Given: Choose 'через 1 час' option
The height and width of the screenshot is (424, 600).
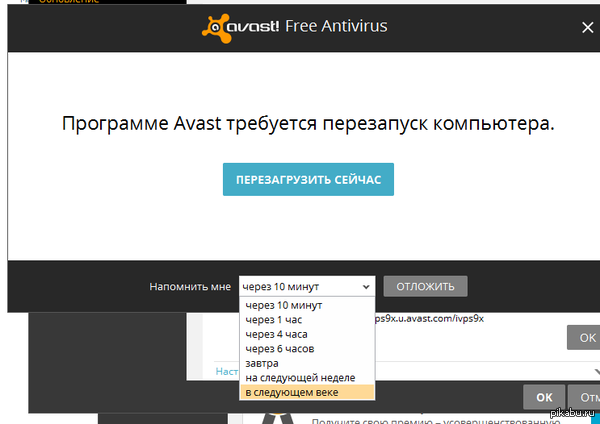Looking at the screenshot, I should (x=273, y=320).
